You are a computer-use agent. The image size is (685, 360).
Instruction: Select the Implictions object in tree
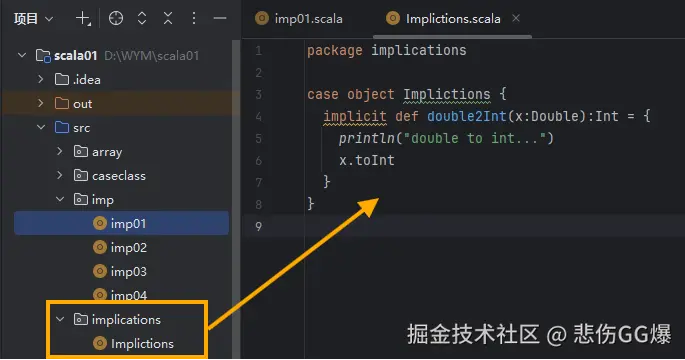click(x=142, y=344)
